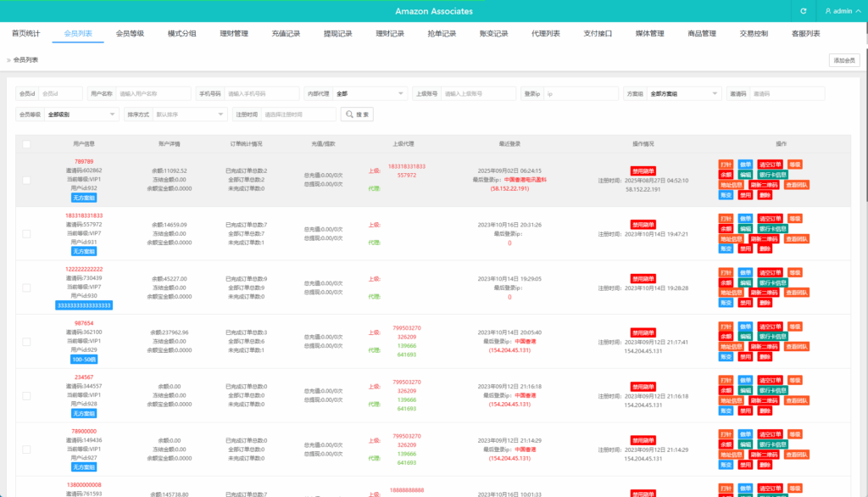Check the row checkbox for member 183318331833
The height and width of the screenshot is (497, 868).
pyautogui.click(x=26, y=234)
